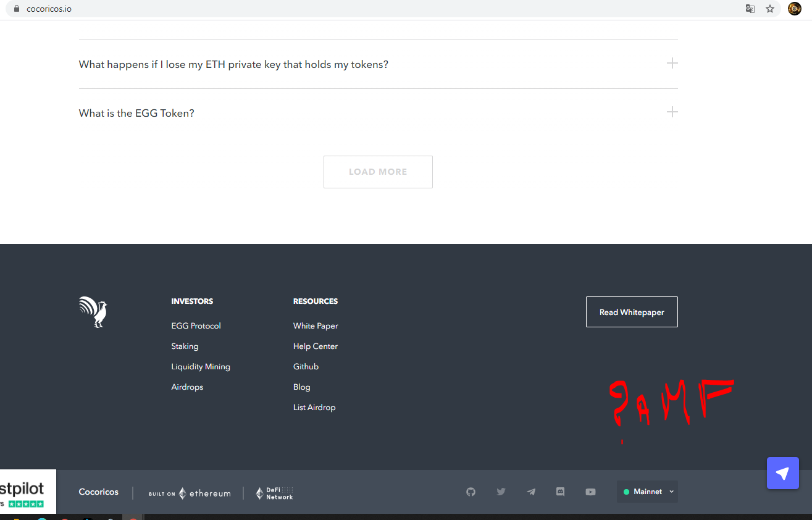The image size is (812, 520).
Task: Bookmark this page with star icon
Action: coord(770,9)
